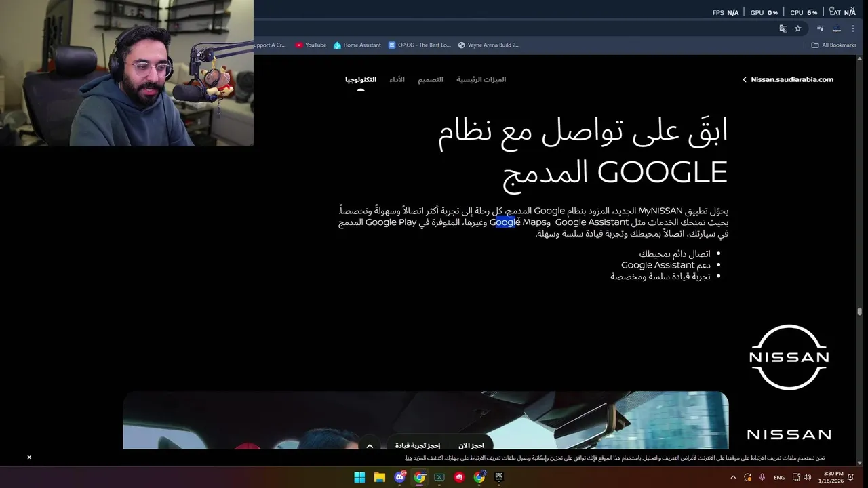
Task: Select the التصميم tab
Action: [x=430, y=79]
